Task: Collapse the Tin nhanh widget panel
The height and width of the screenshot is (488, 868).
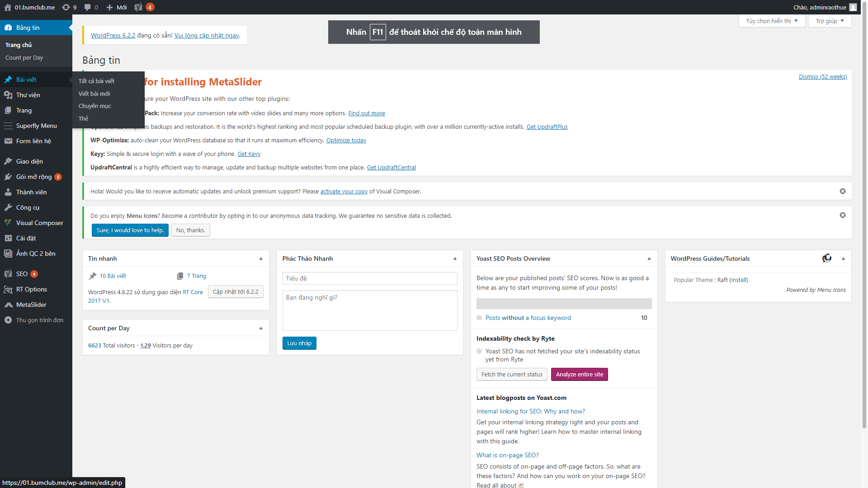Action: [261, 258]
